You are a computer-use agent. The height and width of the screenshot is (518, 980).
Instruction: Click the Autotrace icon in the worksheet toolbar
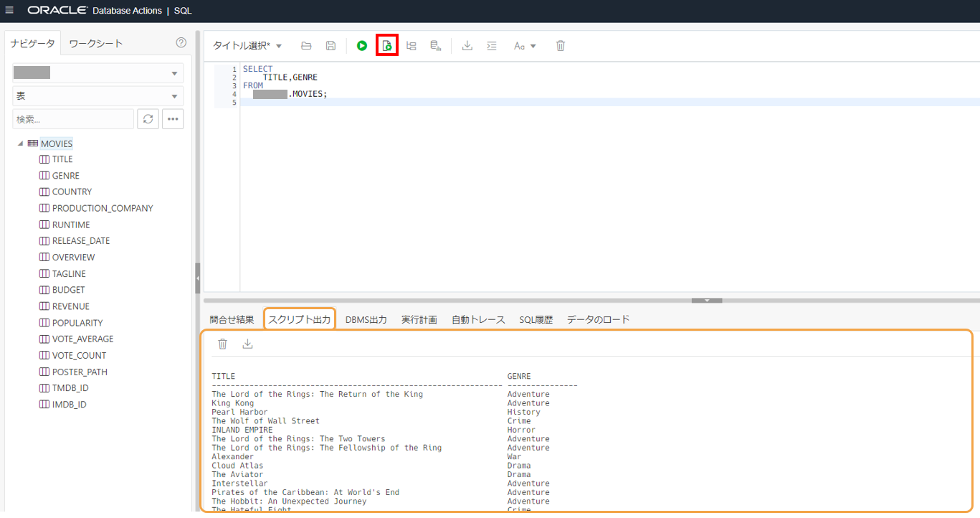pos(435,45)
